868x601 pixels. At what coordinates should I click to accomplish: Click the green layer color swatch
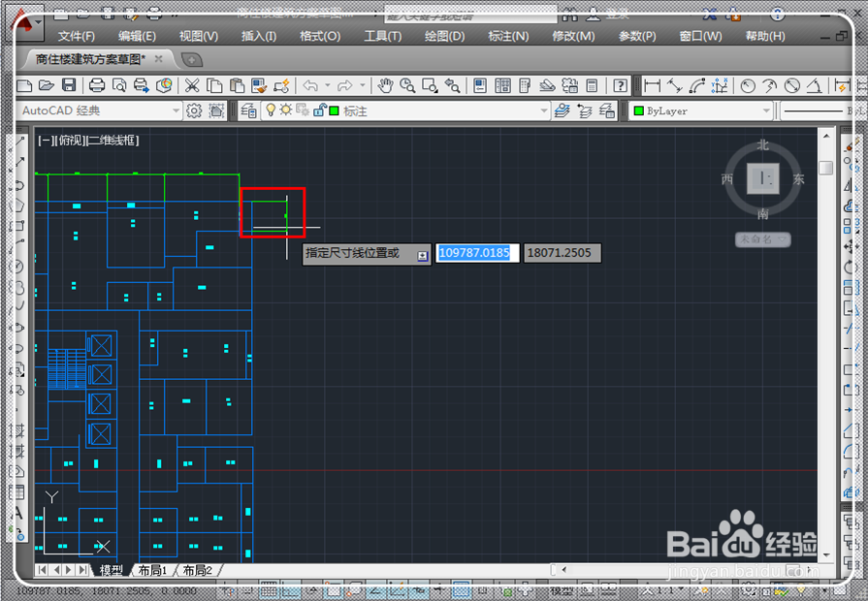334,111
